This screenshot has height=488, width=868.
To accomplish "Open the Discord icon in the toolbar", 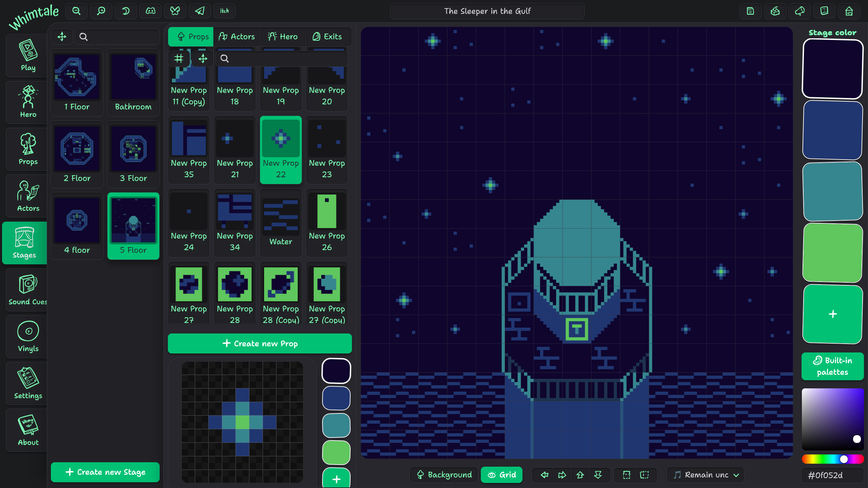I will pos(150,11).
